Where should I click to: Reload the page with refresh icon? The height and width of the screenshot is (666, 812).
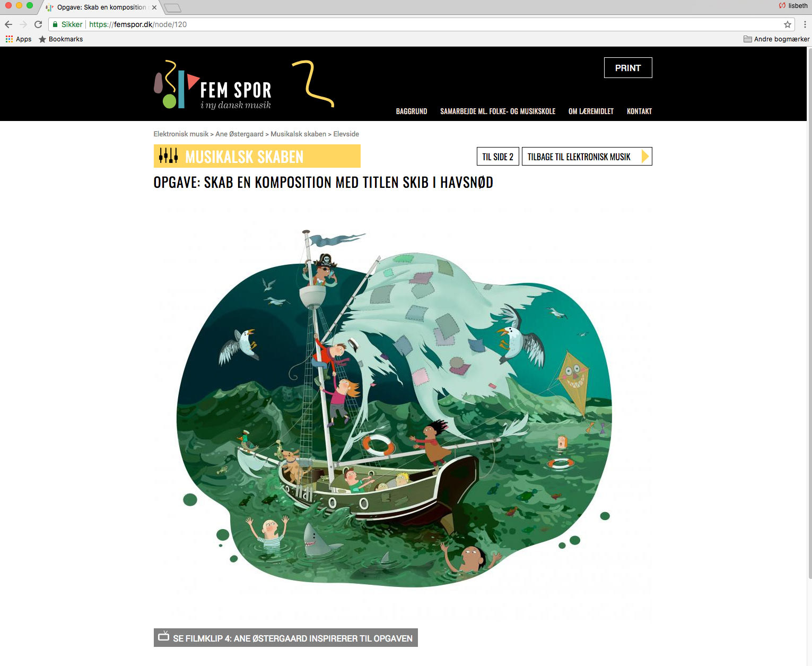point(38,24)
